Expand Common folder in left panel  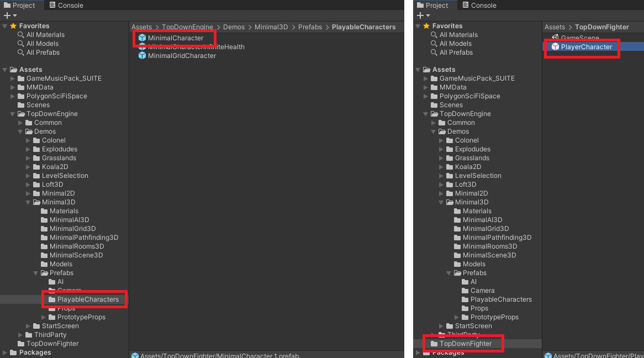20,123
